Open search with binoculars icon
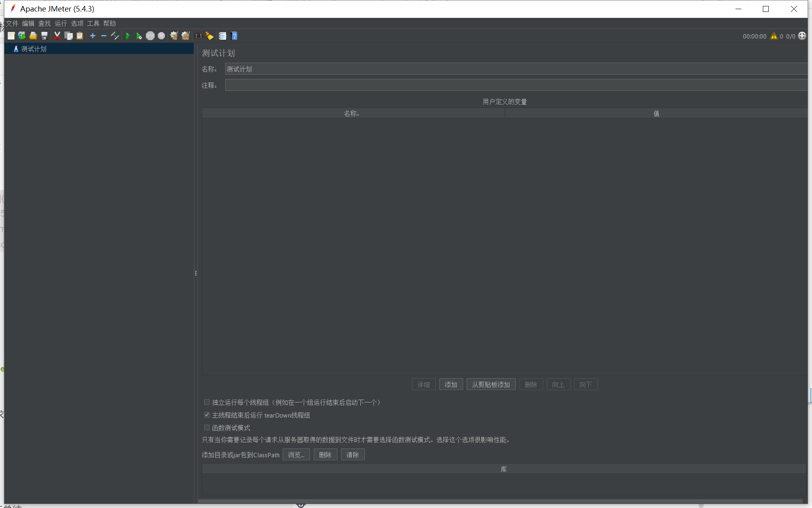Image resolution: width=812 pixels, height=508 pixels. click(x=199, y=36)
